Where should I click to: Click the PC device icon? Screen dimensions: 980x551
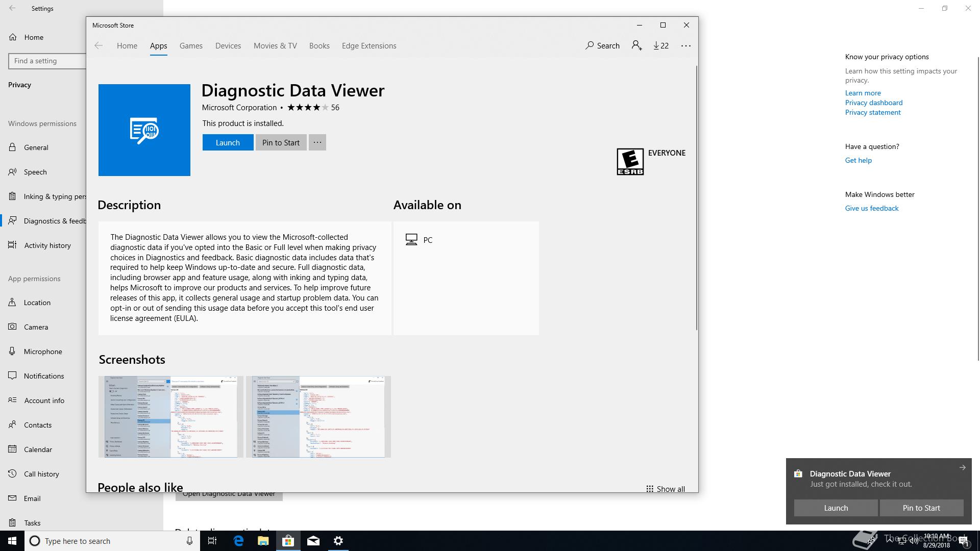pos(411,240)
